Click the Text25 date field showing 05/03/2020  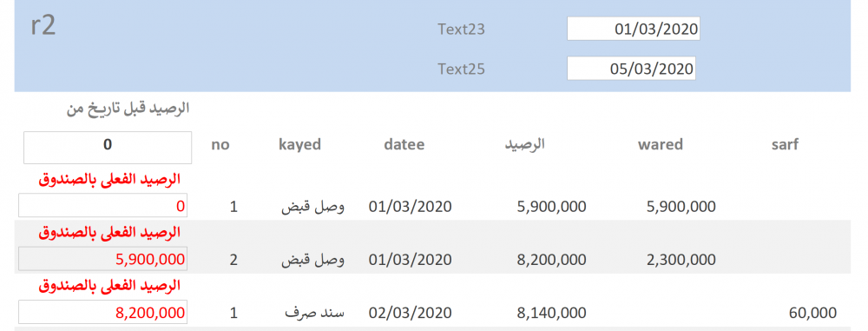pos(631,69)
